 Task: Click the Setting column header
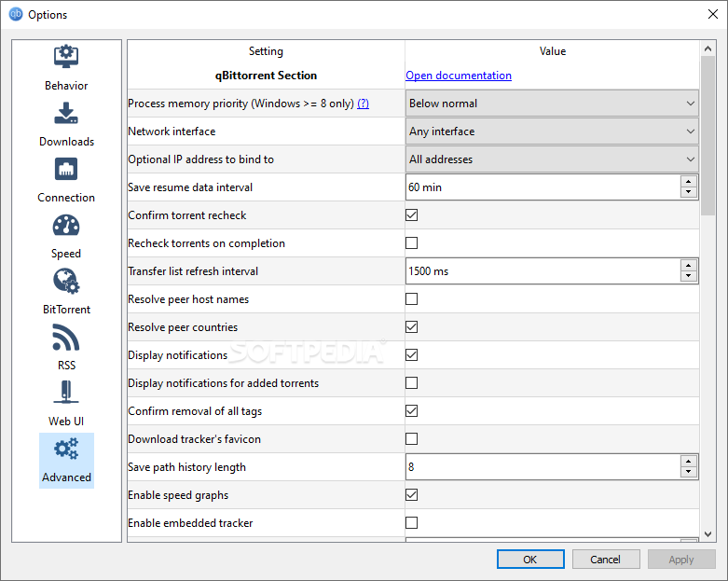pyautogui.click(x=266, y=51)
